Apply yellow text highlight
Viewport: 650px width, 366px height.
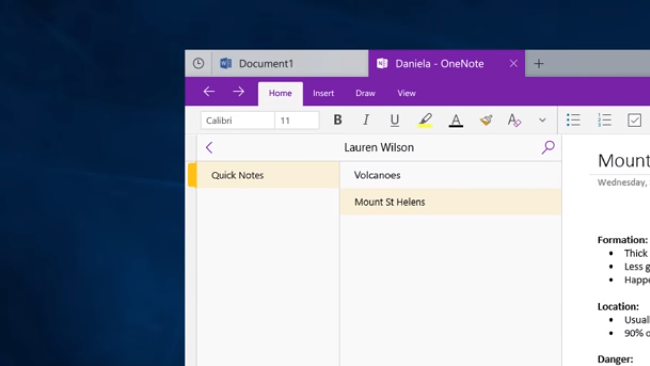(x=425, y=120)
